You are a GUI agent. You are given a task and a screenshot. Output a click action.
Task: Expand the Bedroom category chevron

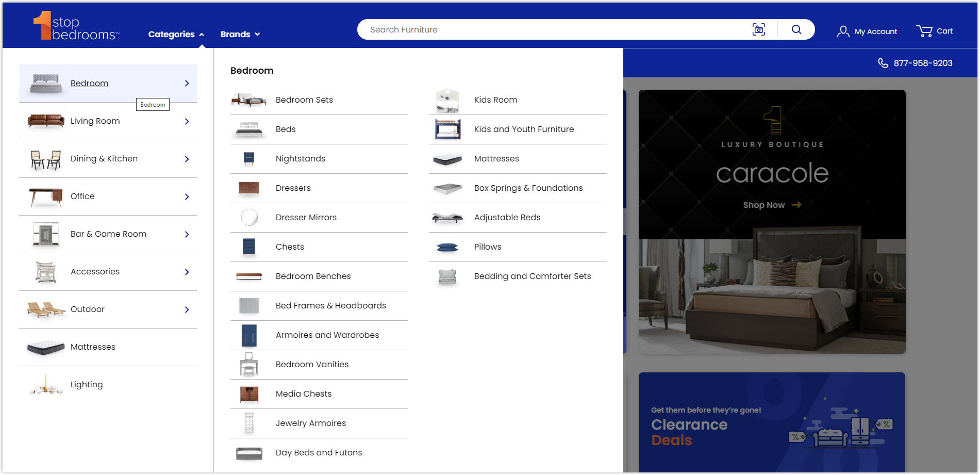(x=187, y=84)
